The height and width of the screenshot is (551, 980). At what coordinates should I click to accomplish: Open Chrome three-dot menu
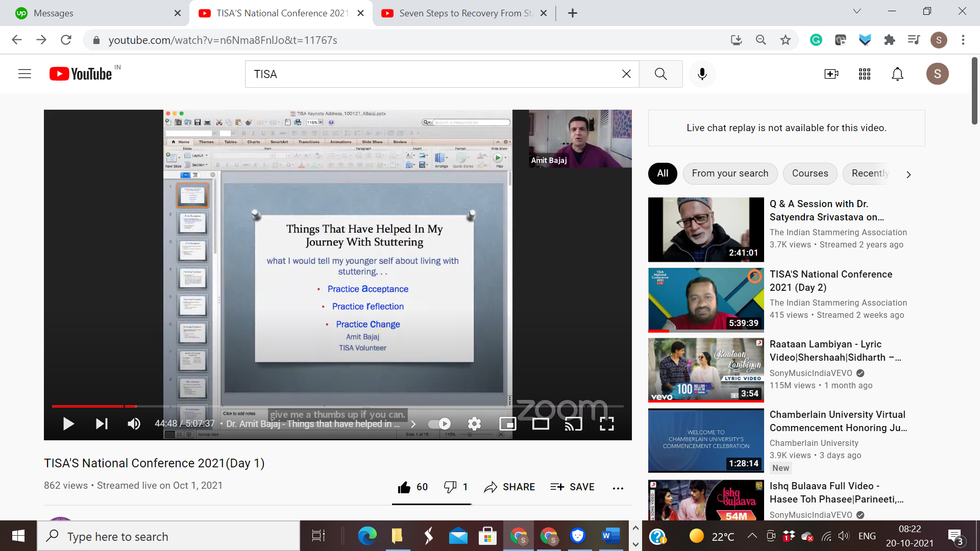point(963,40)
